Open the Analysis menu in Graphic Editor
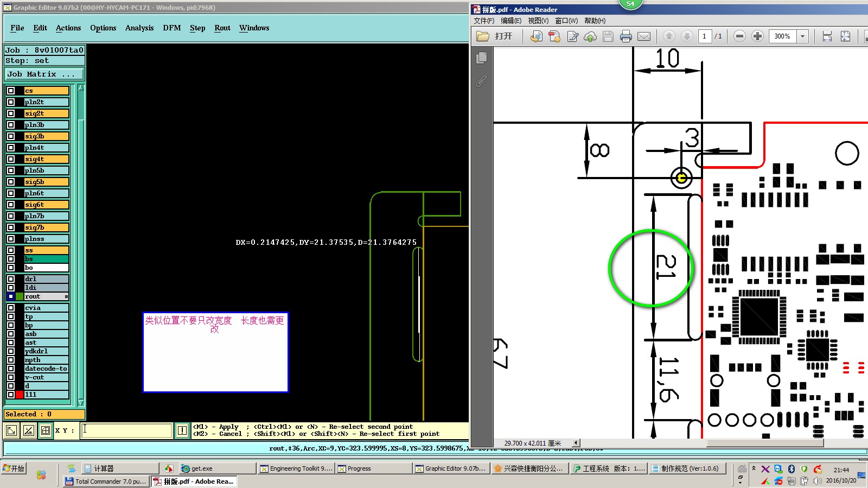868x488 pixels. click(x=139, y=28)
